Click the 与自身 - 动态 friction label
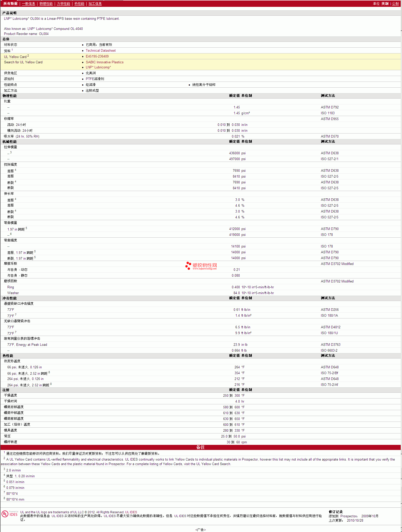This screenshot has width=402, height=532. (x=17, y=270)
